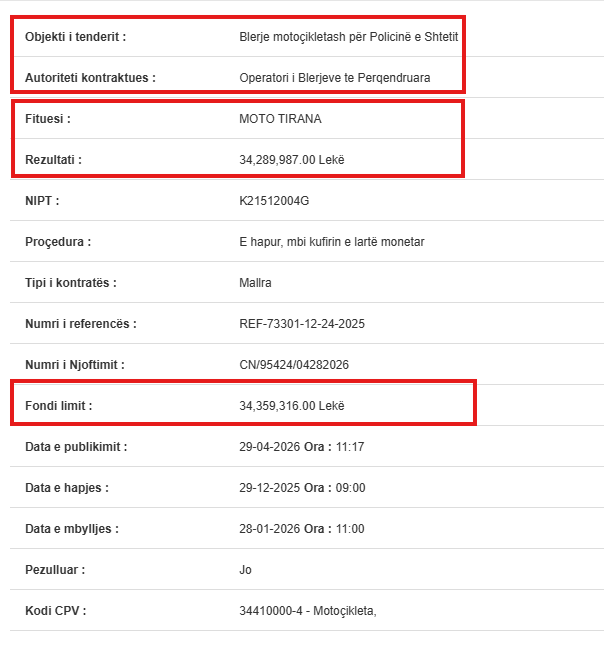This screenshot has width=604, height=656.
Task: Click the procedure type 'E hapur' value
Action: pyautogui.click(x=332, y=241)
